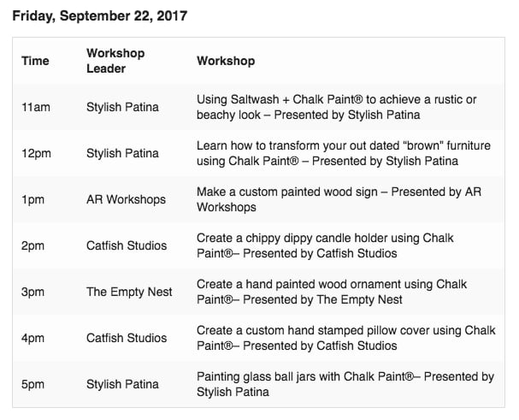Select the brown furniture transformation workshop text
Viewport: 519px width, 420px height.
[x=344, y=153]
